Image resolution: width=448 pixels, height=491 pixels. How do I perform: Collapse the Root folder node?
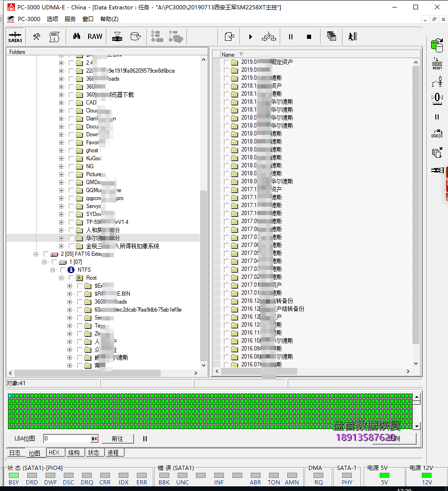coord(61,278)
